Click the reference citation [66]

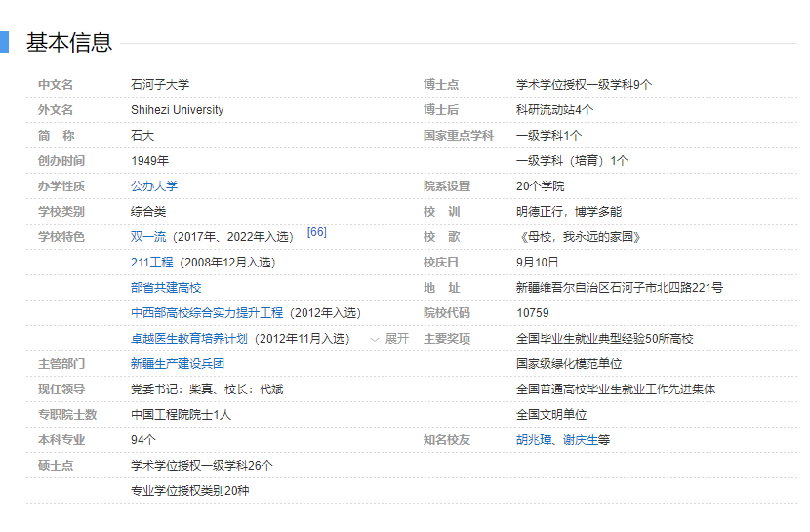(316, 232)
